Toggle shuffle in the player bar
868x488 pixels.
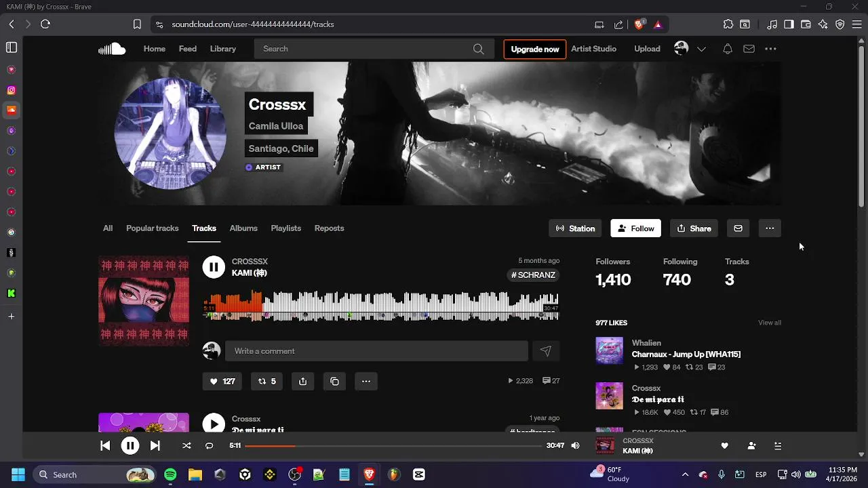coord(186,445)
